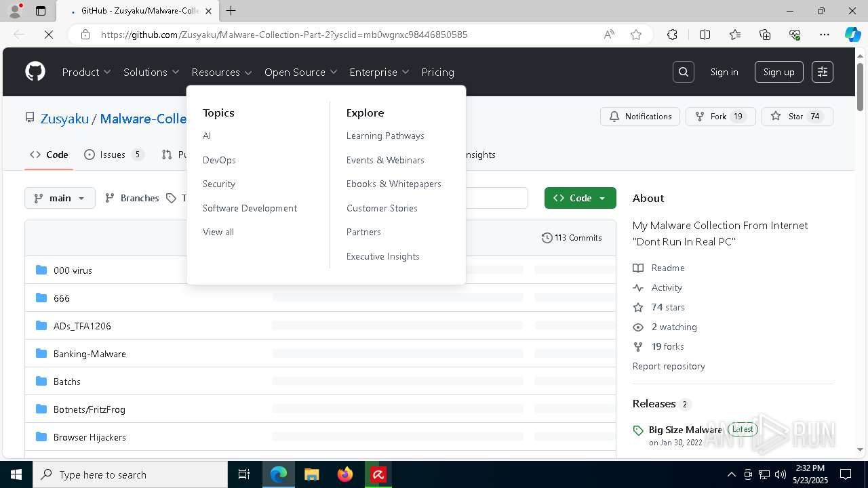This screenshot has width=868, height=488.
Task: Select Software Development under Topics
Action: [250, 208]
